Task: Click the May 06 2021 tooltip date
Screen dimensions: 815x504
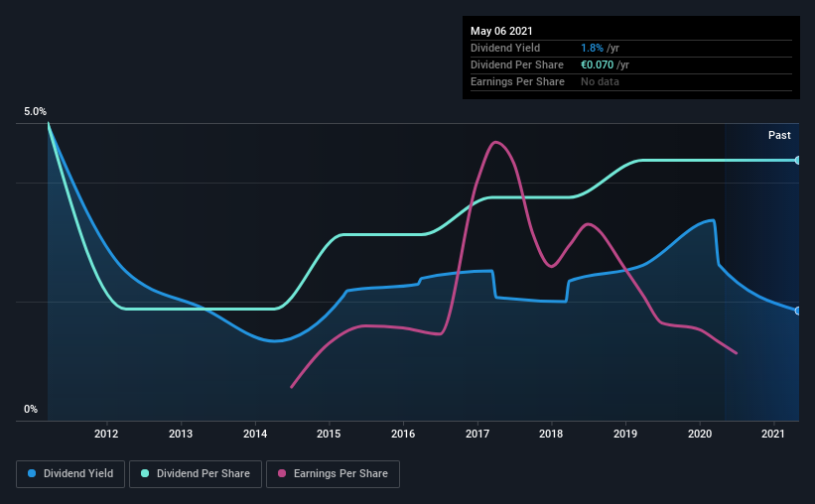Action: point(501,31)
